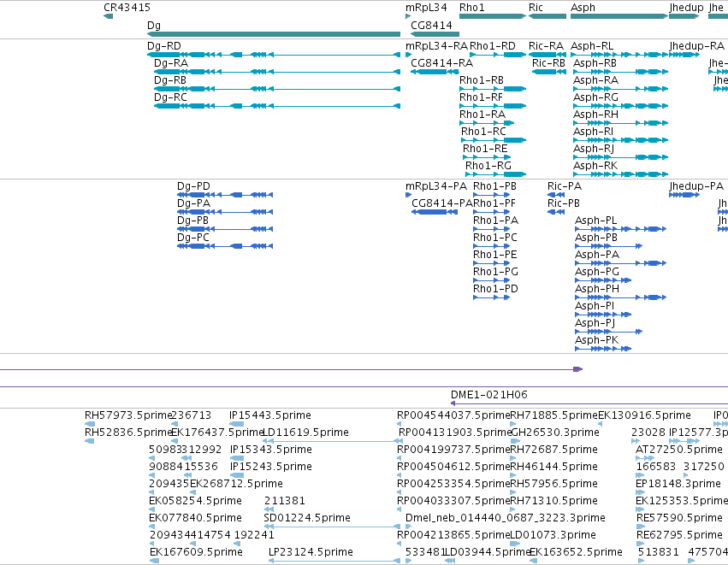Select EST LD11619.5prime

(x=332, y=441)
